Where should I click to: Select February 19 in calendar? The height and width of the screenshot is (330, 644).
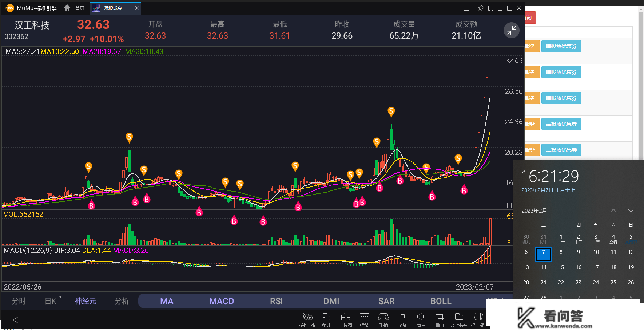coord(631,267)
